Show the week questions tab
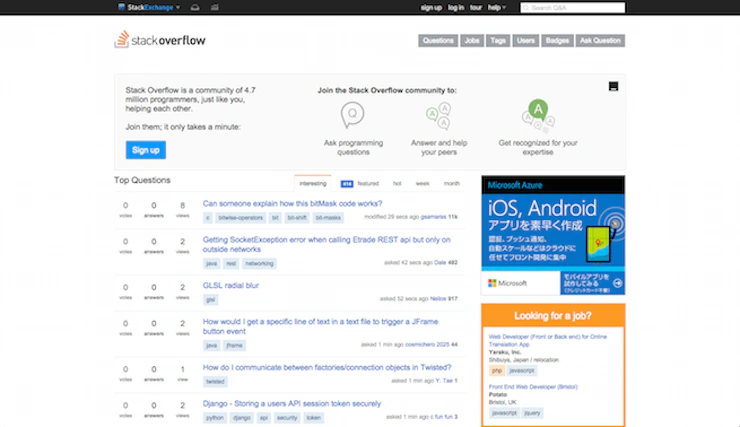This screenshot has width=740, height=427. click(x=423, y=184)
